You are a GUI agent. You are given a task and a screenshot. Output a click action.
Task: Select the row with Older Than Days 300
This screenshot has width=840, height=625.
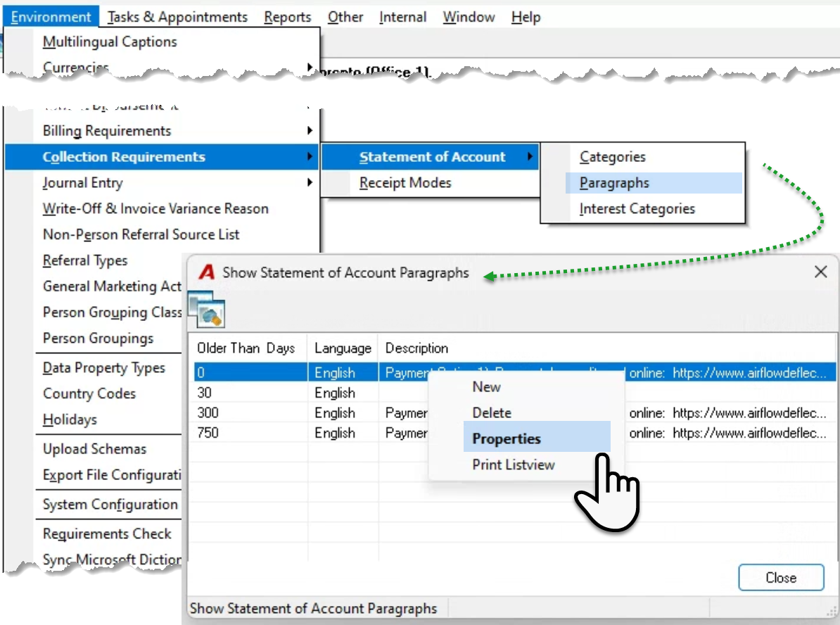514,412
